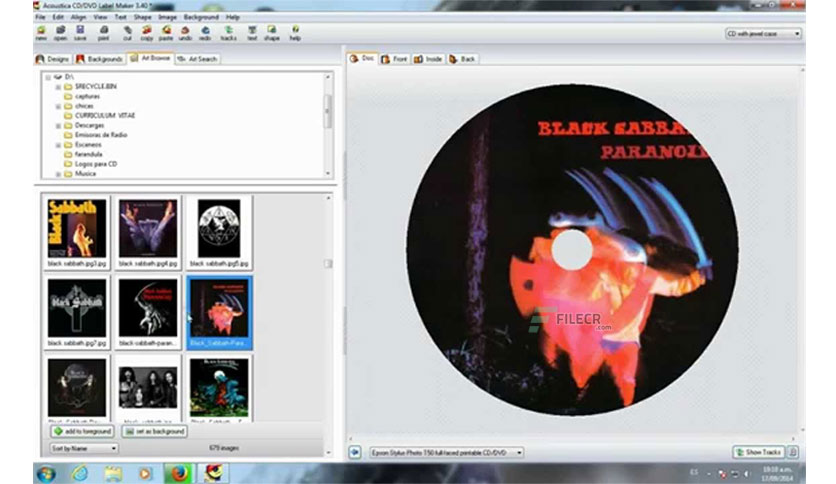The height and width of the screenshot is (484, 836).
Task: Click the new toolbar icon
Action: point(41,33)
